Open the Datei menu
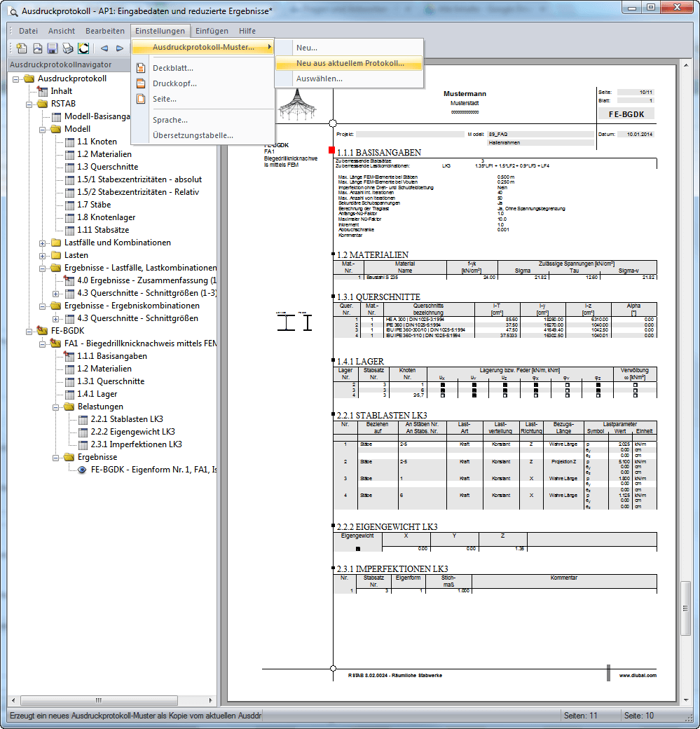The height and width of the screenshot is (729, 700). [28, 31]
